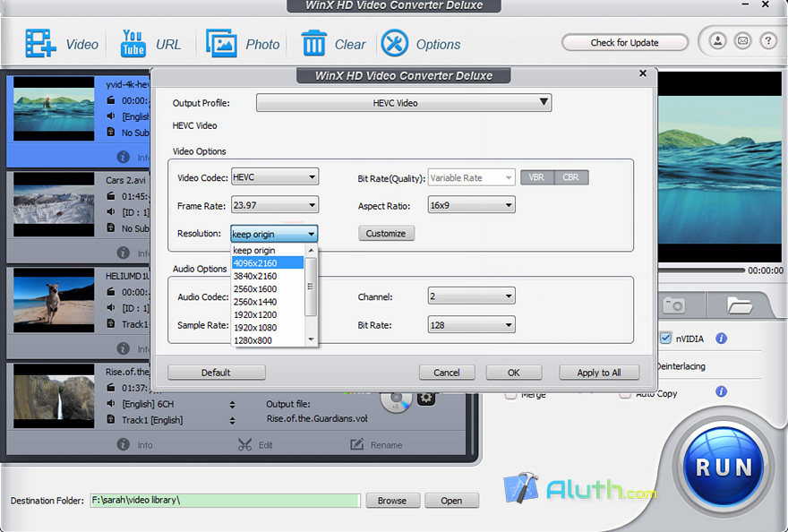Click Apply to All button
This screenshot has height=532, width=788.
pos(599,373)
